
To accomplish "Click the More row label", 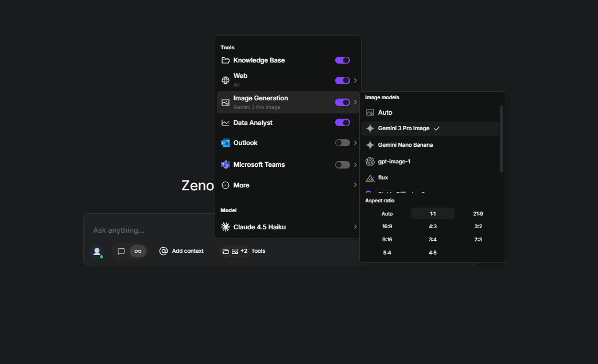I will coord(242,185).
